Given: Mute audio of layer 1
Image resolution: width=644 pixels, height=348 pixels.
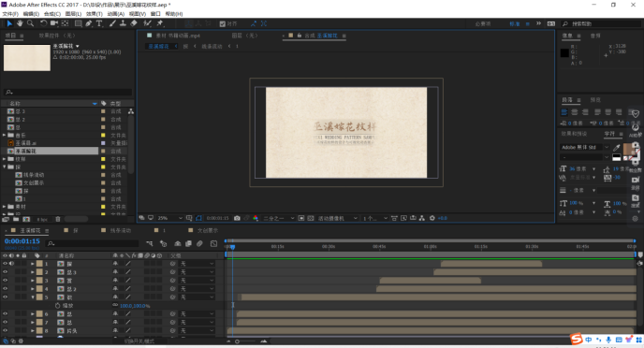Looking at the screenshot, I should coord(11,264).
